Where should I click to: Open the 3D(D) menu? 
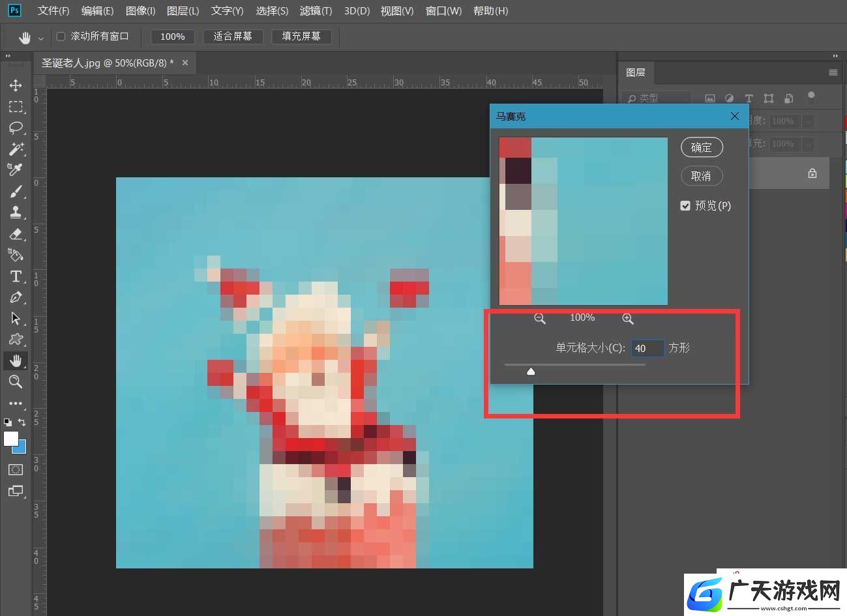pos(357,11)
